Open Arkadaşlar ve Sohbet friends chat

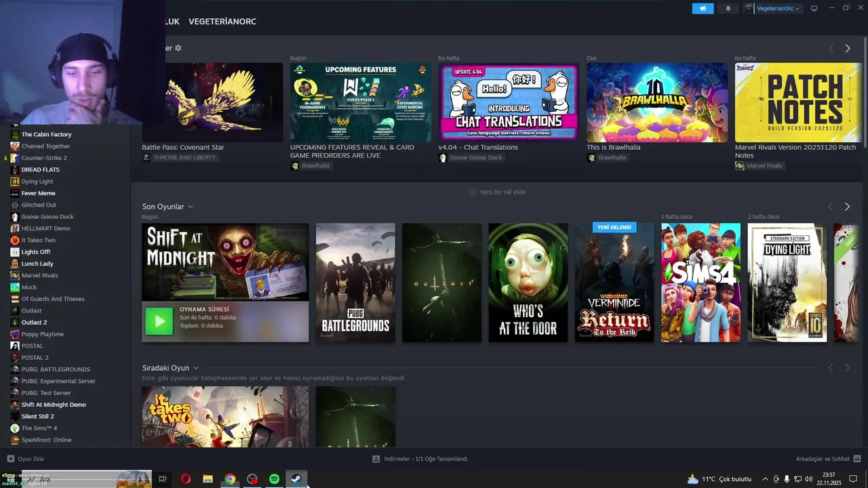828,459
